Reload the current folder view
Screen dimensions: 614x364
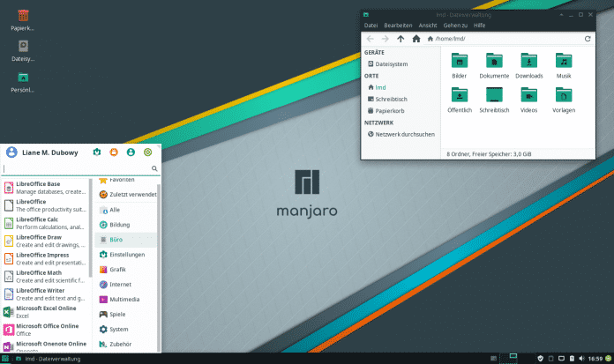point(588,39)
